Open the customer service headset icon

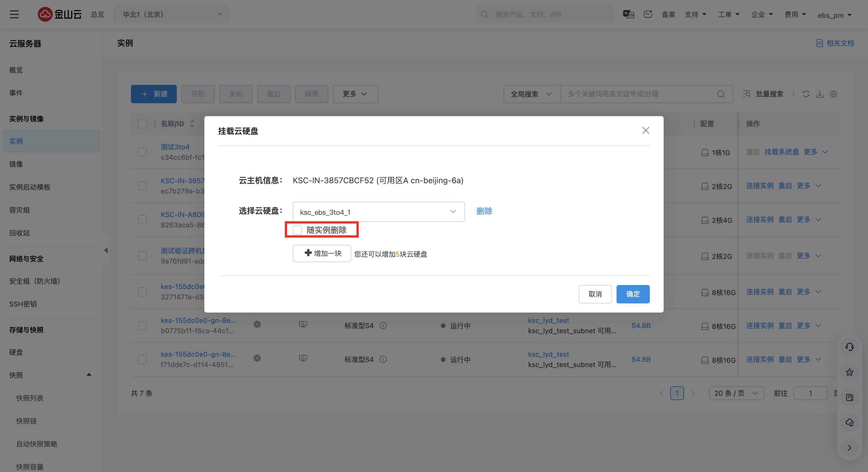point(849,347)
